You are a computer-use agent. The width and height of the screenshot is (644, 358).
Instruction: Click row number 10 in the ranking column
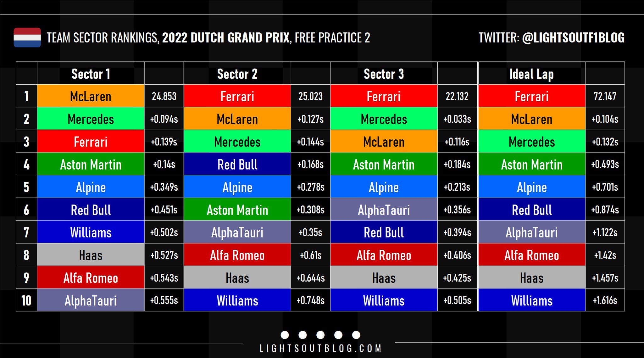26,300
